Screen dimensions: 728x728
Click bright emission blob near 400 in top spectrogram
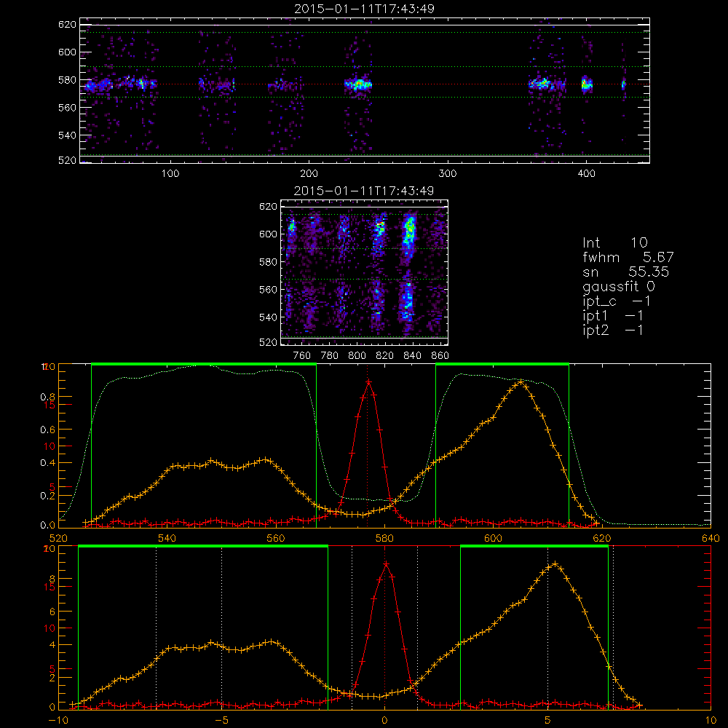[x=587, y=84]
